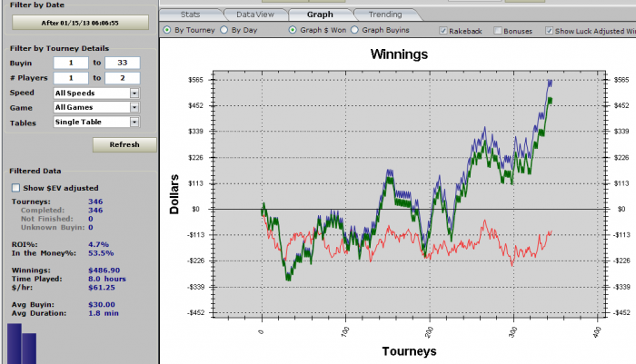Screen dimensions: 636x364
Task: Click the # Players minimum field
Action: (71, 78)
